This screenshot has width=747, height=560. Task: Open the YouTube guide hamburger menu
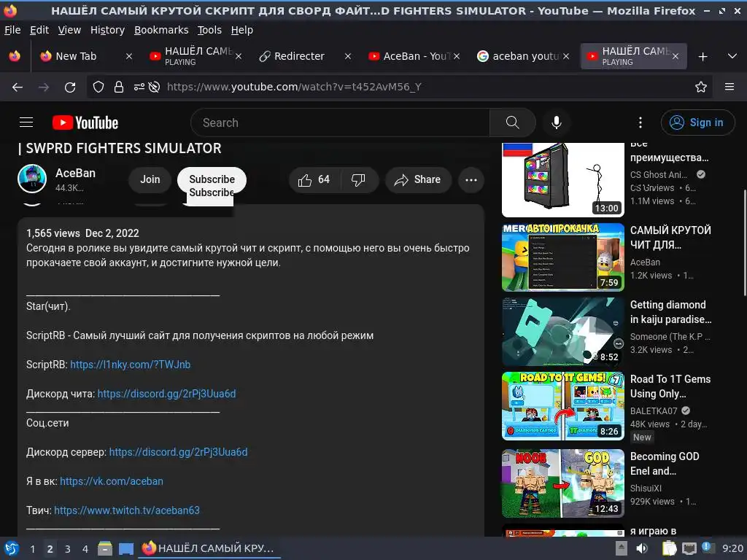[26, 122]
